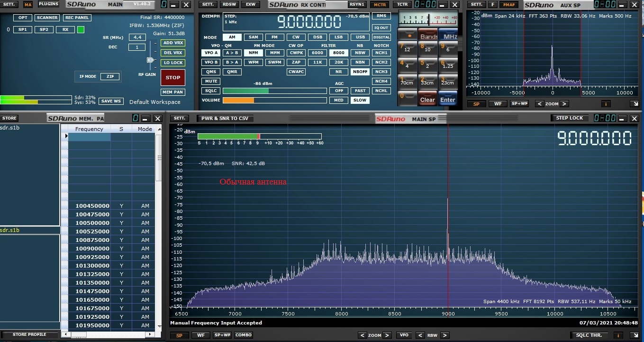Toggle the SP2 spectrum window
Viewport: 644px width, 342px height.
(44, 29)
